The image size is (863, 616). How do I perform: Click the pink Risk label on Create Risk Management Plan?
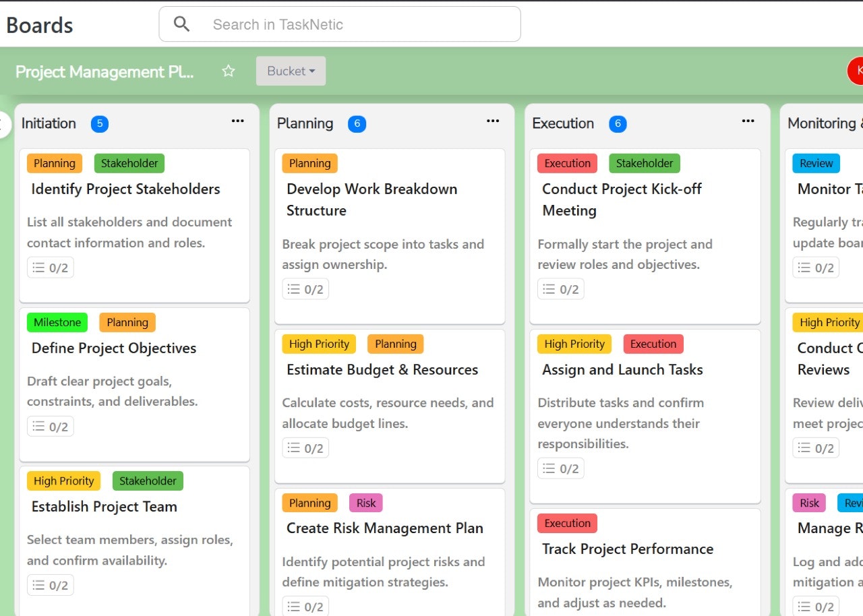click(x=365, y=503)
